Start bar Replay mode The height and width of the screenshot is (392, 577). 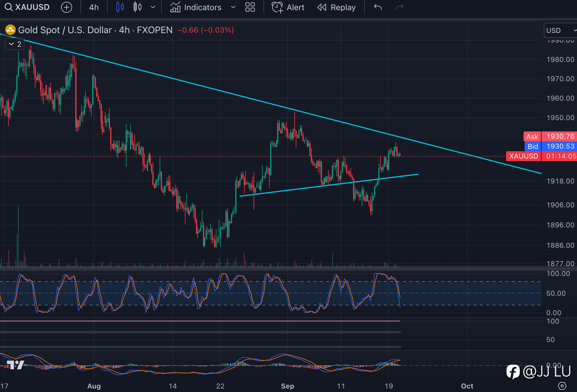pyautogui.click(x=336, y=7)
